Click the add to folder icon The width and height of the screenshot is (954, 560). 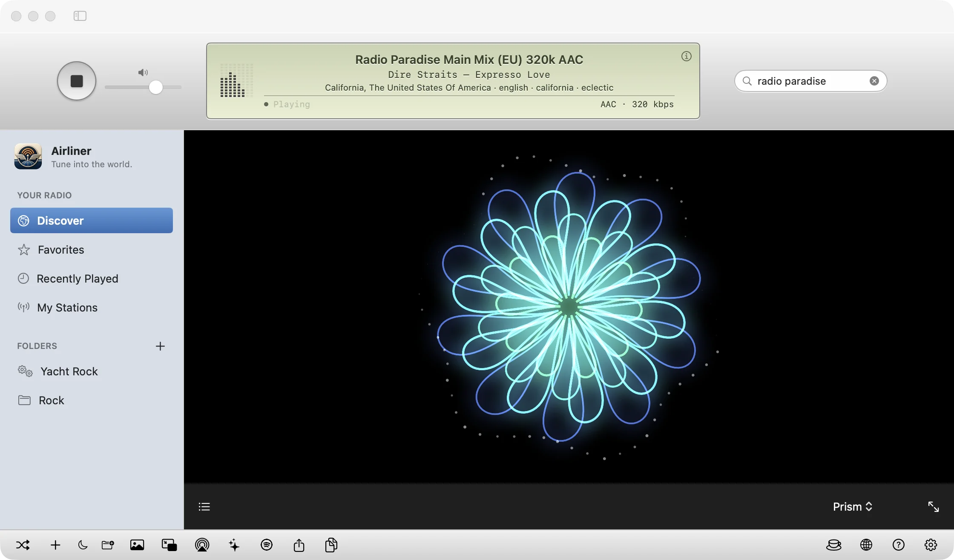pyautogui.click(x=108, y=545)
